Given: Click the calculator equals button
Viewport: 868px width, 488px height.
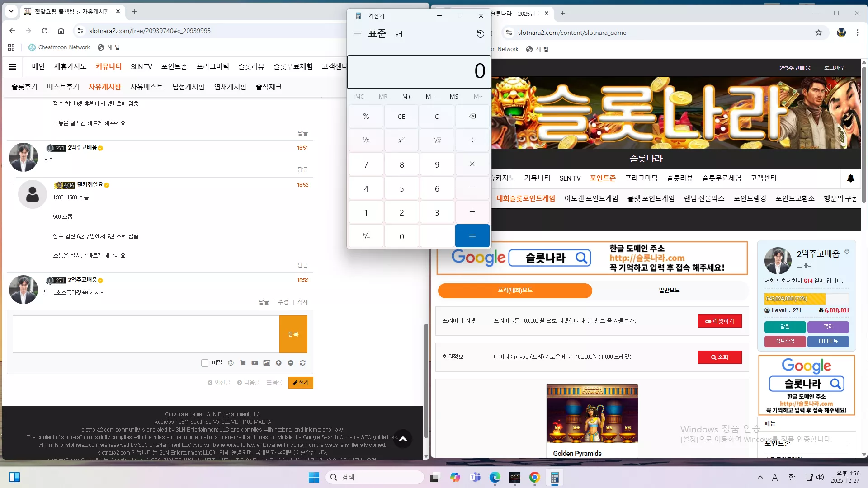Looking at the screenshot, I should [x=472, y=236].
